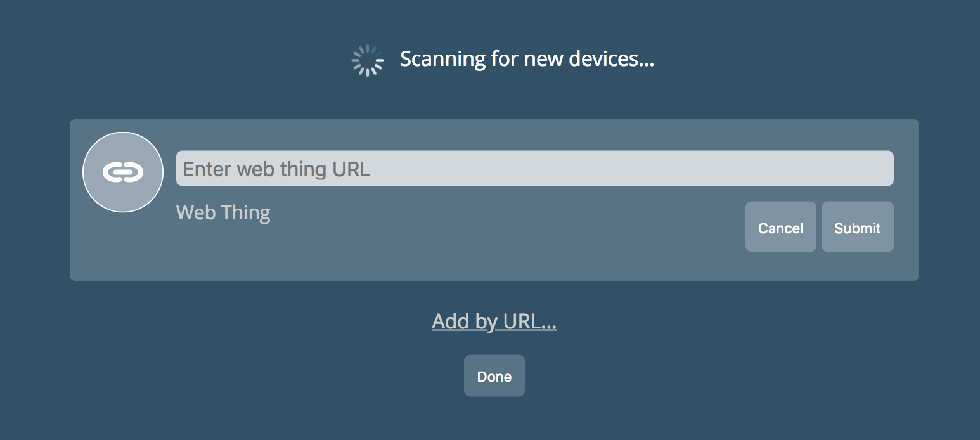Click the loading spinner next to scanning text

pos(368,59)
